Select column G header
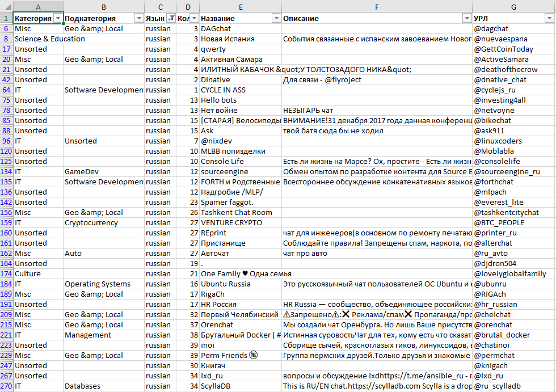Viewport: 556px width, 392px height. pos(513,6)
